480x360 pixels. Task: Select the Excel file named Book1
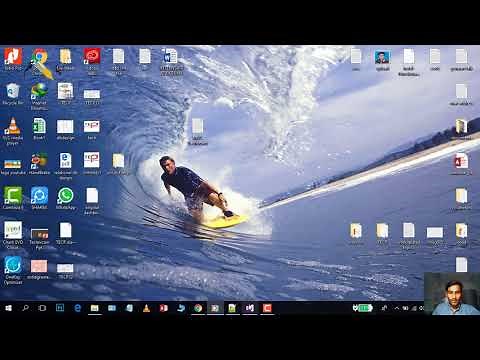tap(39, 129)
